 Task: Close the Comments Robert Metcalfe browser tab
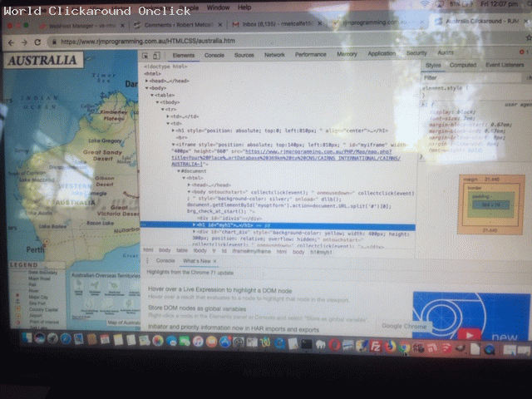220,25
